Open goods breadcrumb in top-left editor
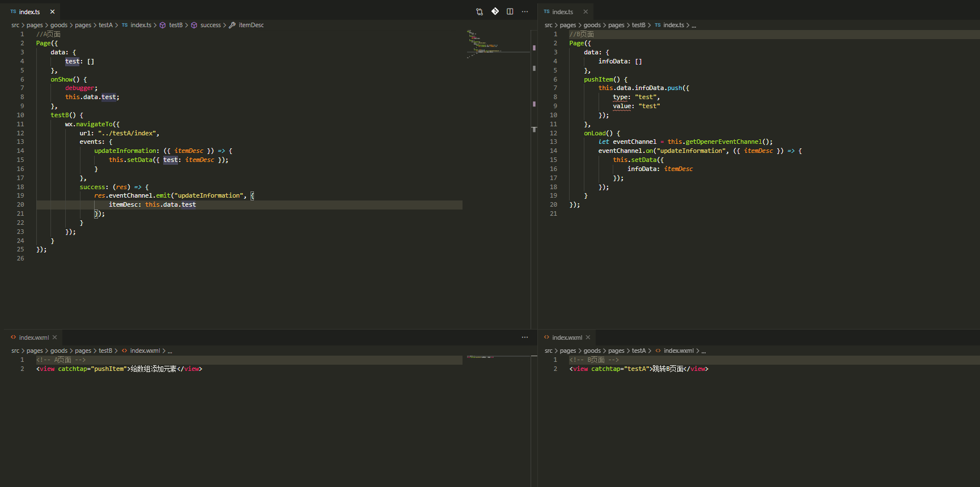Viewport: 980px width, 487px height. click(x=59, y=25)
